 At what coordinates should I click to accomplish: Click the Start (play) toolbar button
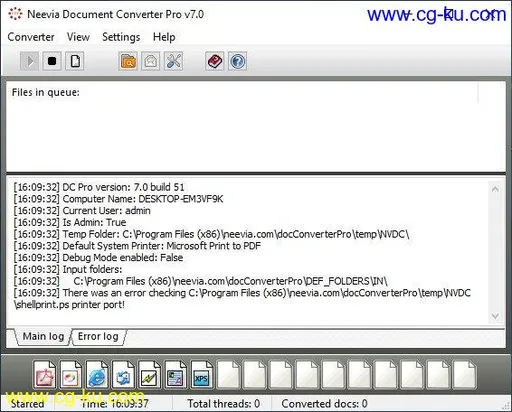coord(29,61)
